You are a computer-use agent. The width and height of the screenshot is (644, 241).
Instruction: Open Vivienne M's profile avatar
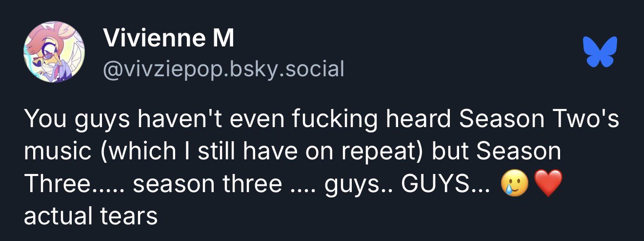[x=55, y=52]
